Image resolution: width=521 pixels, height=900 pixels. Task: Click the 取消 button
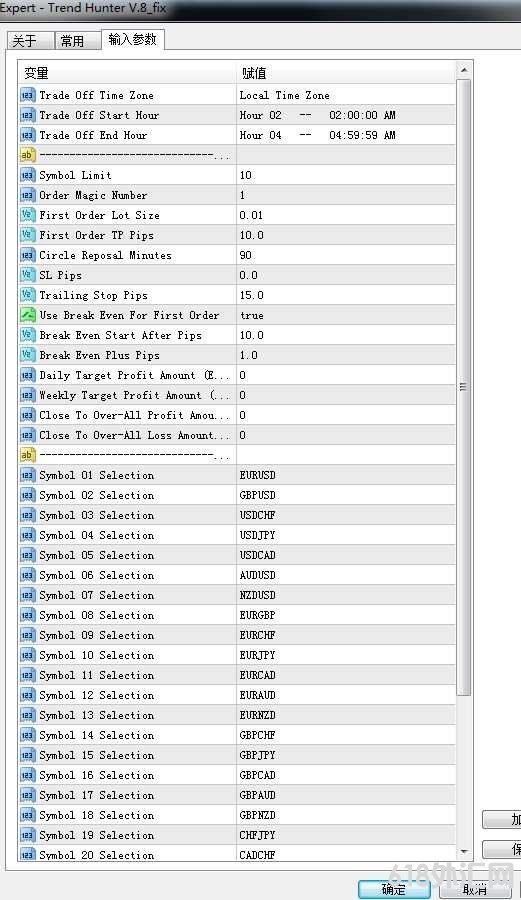(475, 889)
